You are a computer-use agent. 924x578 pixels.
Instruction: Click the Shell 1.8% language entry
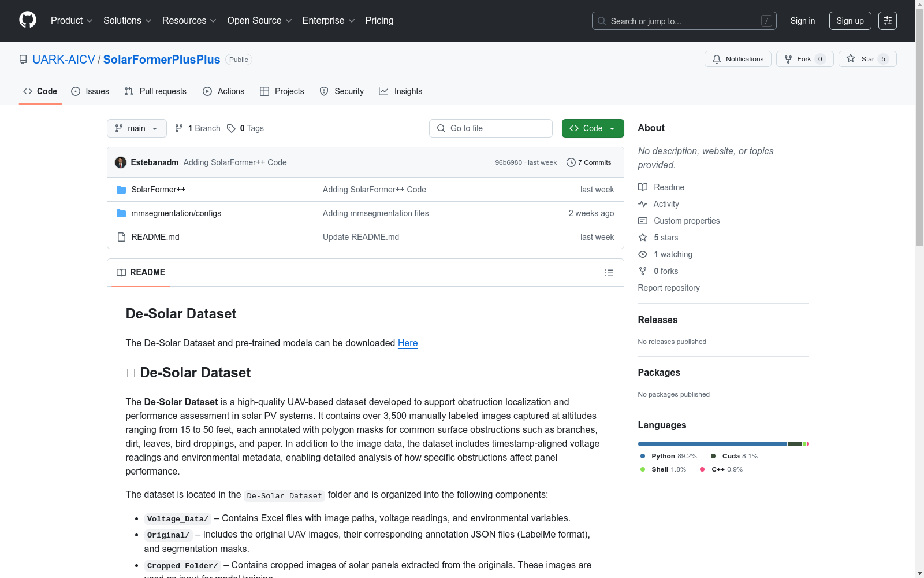(x=663, y=469)
